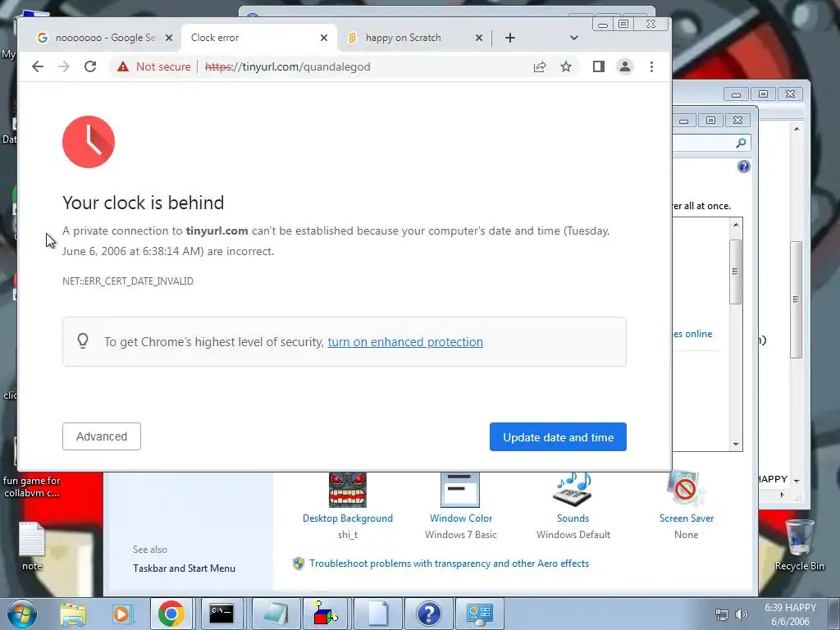The height and width of the screenshot is (630, 840).
Task: Open the Chrome profile avatar
Action: (624, 66)
